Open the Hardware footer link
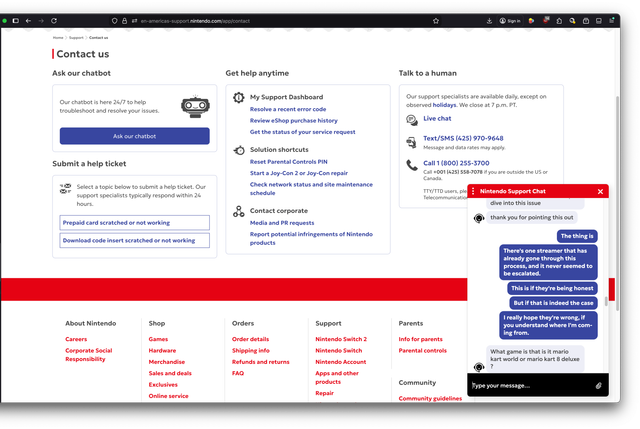 click(x=162, y=351)
